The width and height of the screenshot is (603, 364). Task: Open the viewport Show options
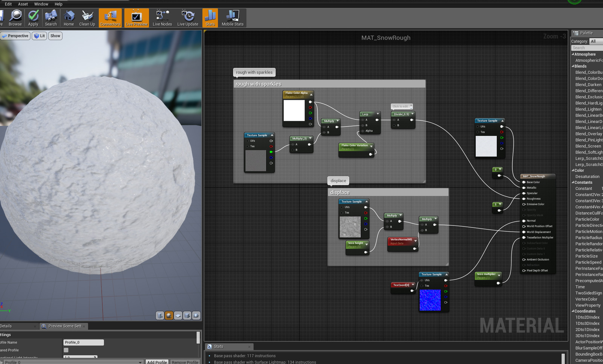55,36
